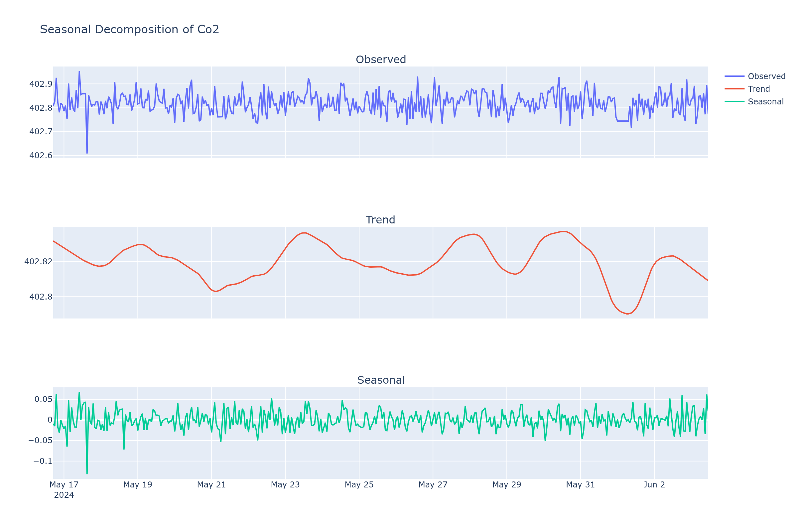The width and height of the screenshot is (798, 532).
Task: Click the chart title Seasonal Decomposition of Co2
Action: [x=130, y=30]
